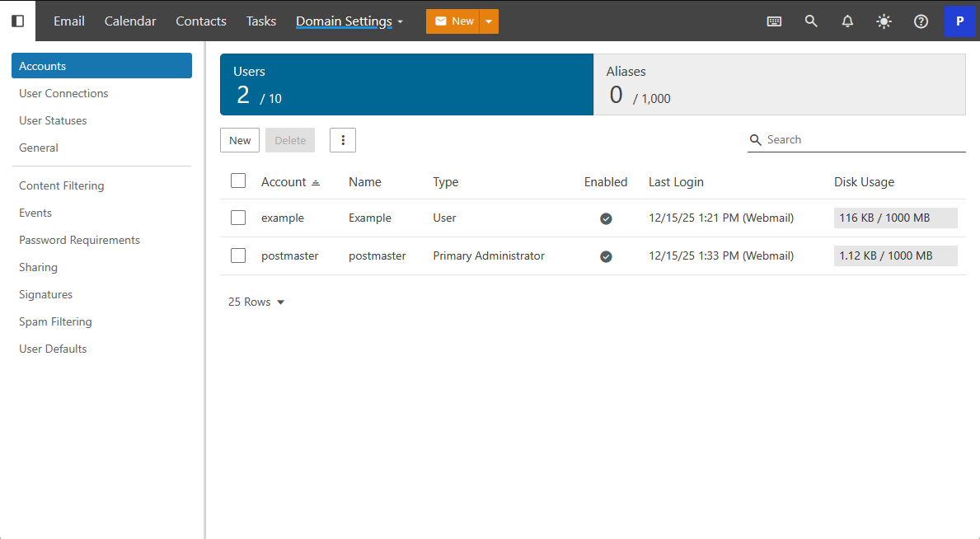Toggle the sidebar panel icon

[17, 21]
